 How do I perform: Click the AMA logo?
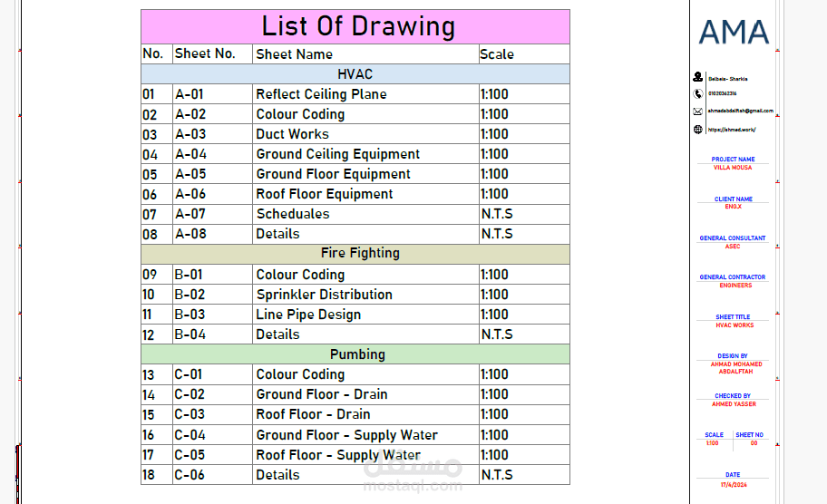tap(734, 32)
